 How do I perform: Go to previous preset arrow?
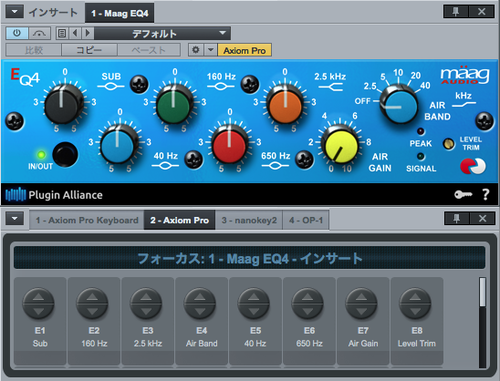coord(75,33)
